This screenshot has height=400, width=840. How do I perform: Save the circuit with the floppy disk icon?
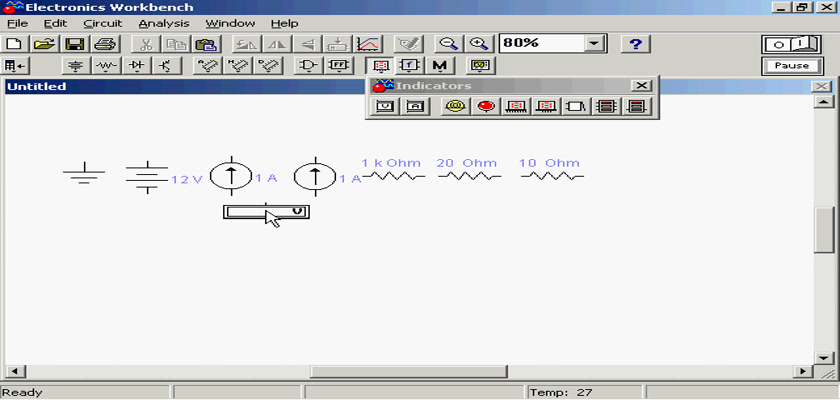(75, 44)
